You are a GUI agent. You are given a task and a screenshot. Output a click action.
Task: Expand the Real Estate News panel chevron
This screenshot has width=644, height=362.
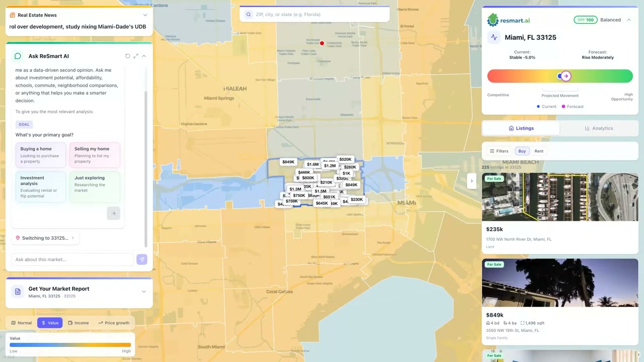(145, 15)
